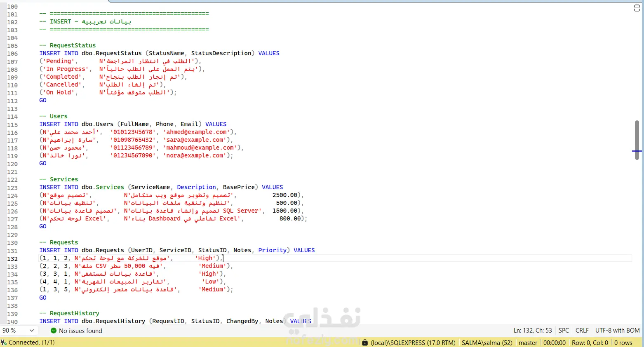Click the price value 800.00
This screenshot has height=347, width=644.
(290, 218)
